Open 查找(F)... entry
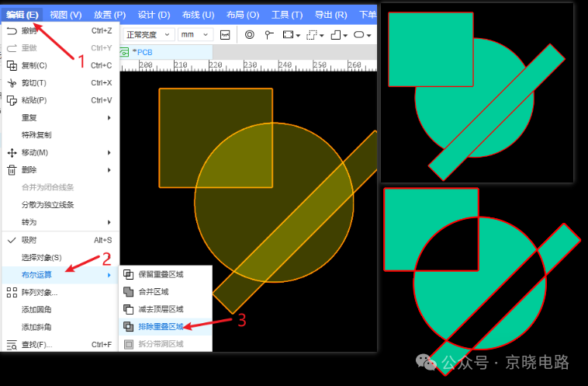The image size is (588, 386). tap(61, 345)
